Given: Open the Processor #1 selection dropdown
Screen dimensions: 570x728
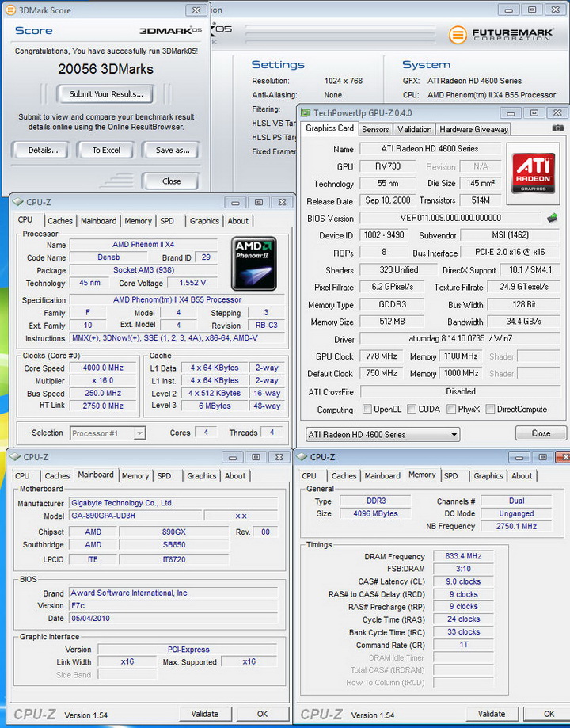Looking at the screenshot, I should (x=108, y=433).
